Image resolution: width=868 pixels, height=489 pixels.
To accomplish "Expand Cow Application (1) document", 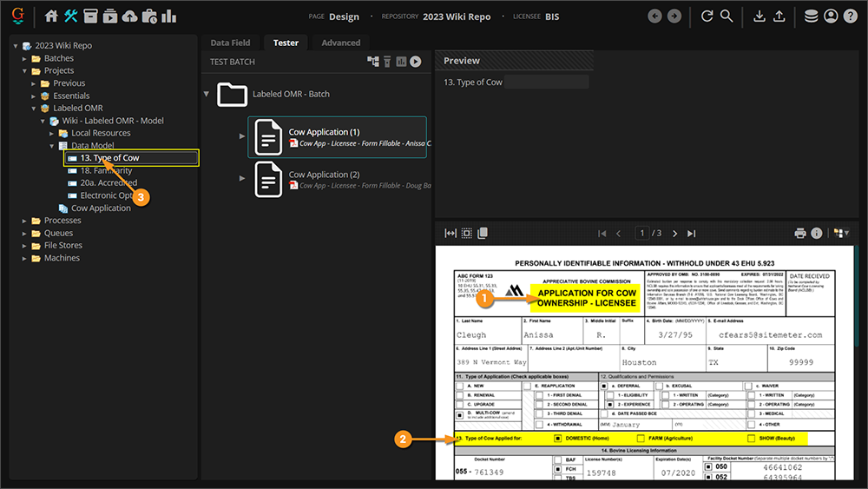I will point(242,136).
